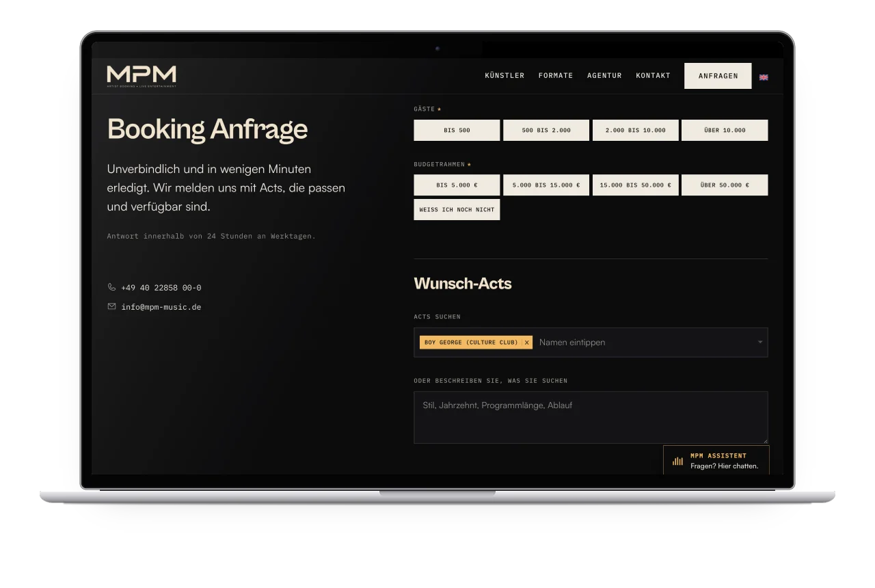Click the Booking Anfrage heading
Image resolution: width=875 pixels, height=588 pixels.
(208, 129)
